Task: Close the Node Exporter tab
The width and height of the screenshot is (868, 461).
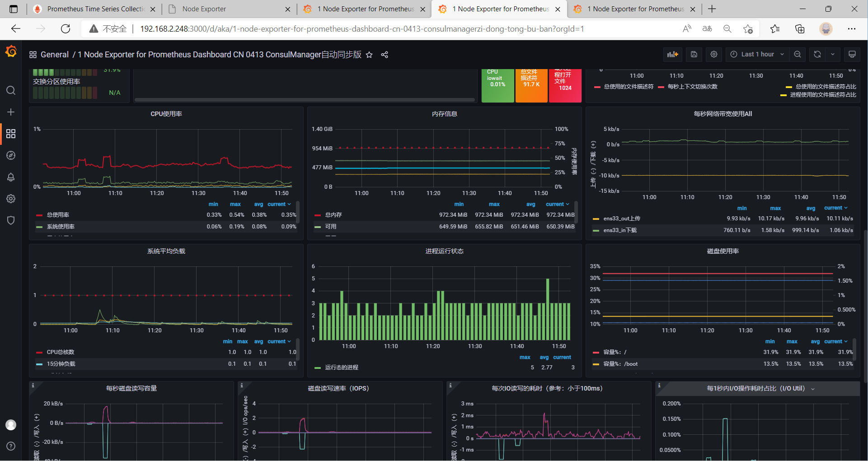Action: coord(288,9)
